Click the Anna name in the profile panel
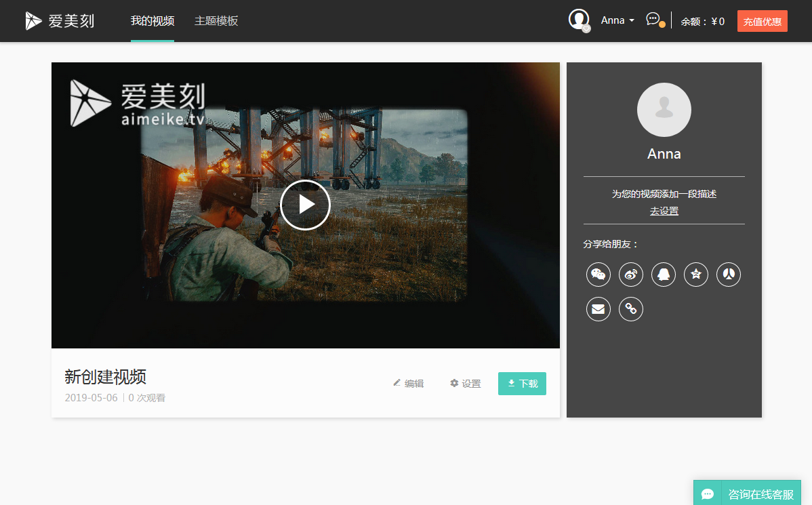Screen dimensions: 812x505 tap(664, 154)
